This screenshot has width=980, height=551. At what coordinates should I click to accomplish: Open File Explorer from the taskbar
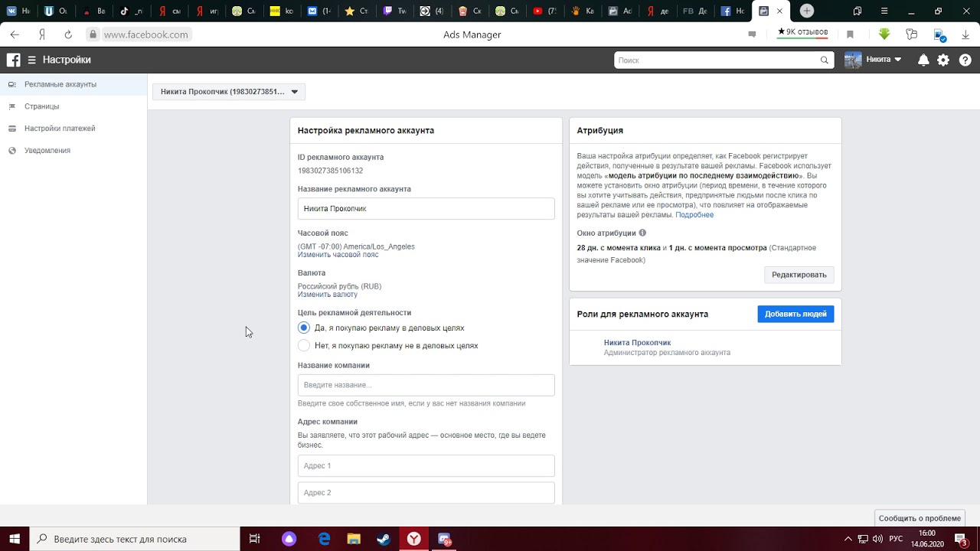354,539
